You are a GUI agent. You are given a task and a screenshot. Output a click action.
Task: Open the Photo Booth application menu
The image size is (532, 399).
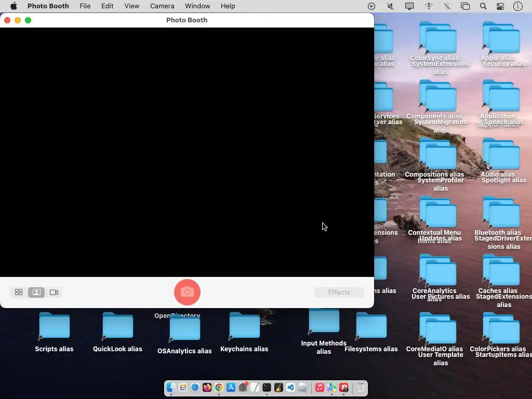coord(48,6)
